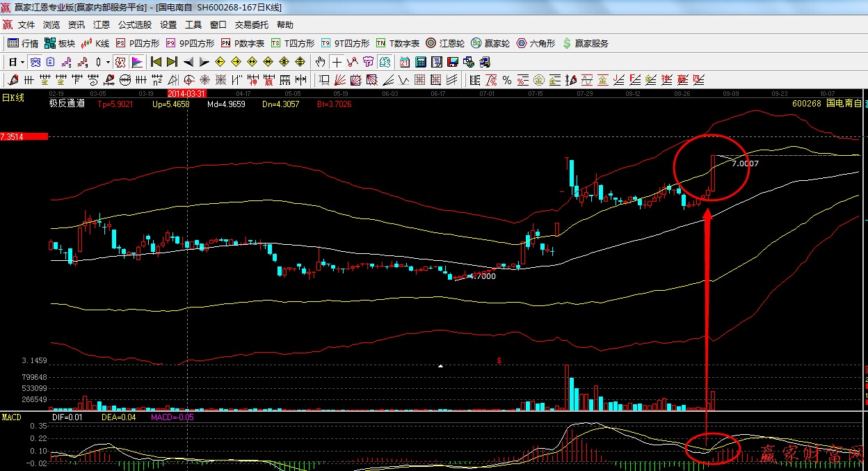This screenshot has width=868, height=471.
Task: Open the calculator tool
Action: 419,62
